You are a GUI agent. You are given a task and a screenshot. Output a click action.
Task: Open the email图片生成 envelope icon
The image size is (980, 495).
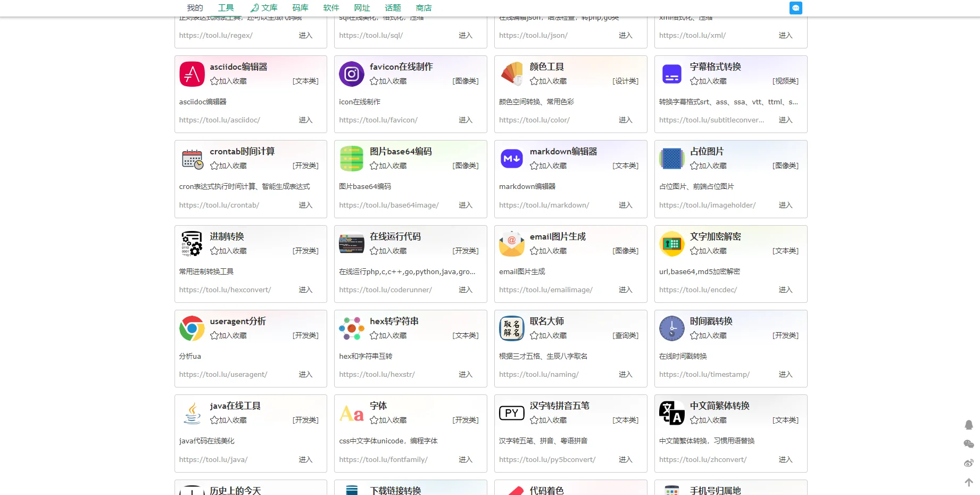(512, 244)
